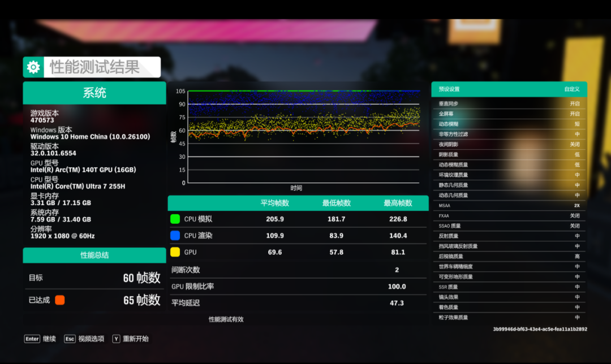Click the 性能总结 header
This screenshot has width=611, height=364.
pyautogui.click(x=94, y=255)
